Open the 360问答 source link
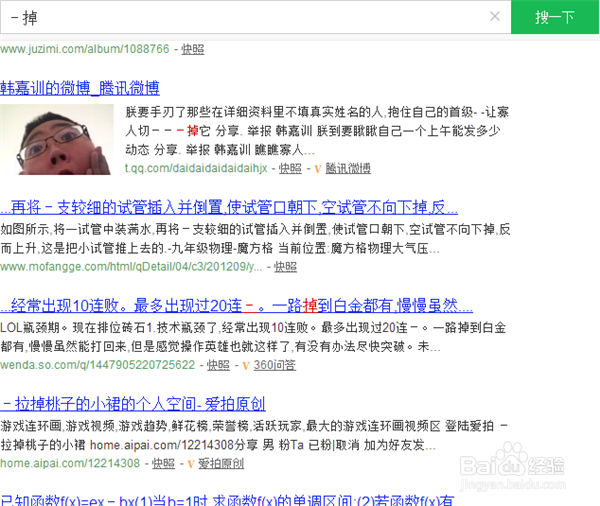Viewport: 600px width, 506px height. [274, 365]
